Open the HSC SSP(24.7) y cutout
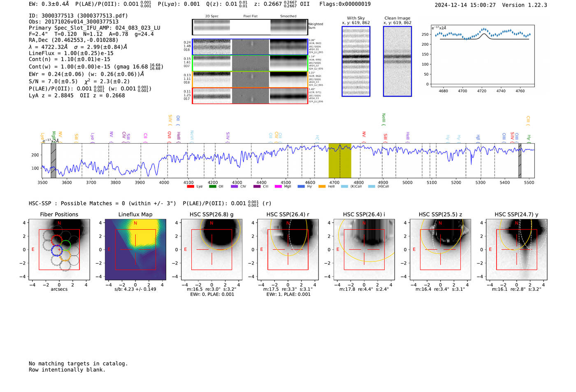 pos(516,250)
